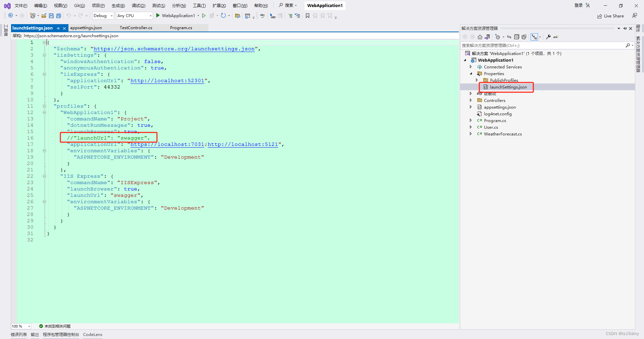Click the Navigate Backward arrow in main toolbar

point(11,16)
